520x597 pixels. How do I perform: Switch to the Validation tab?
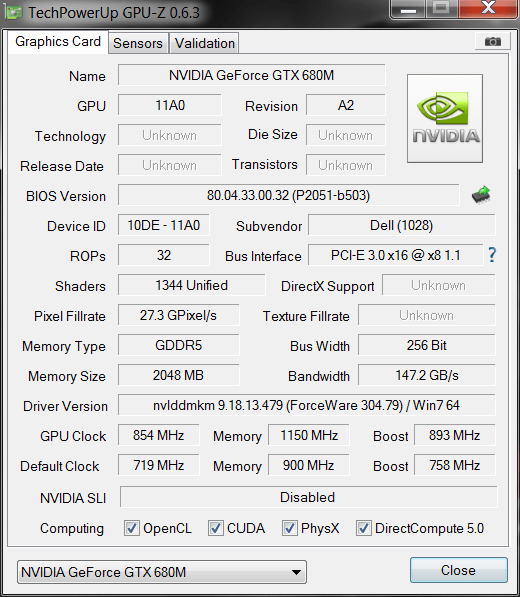tap(204, 43)
